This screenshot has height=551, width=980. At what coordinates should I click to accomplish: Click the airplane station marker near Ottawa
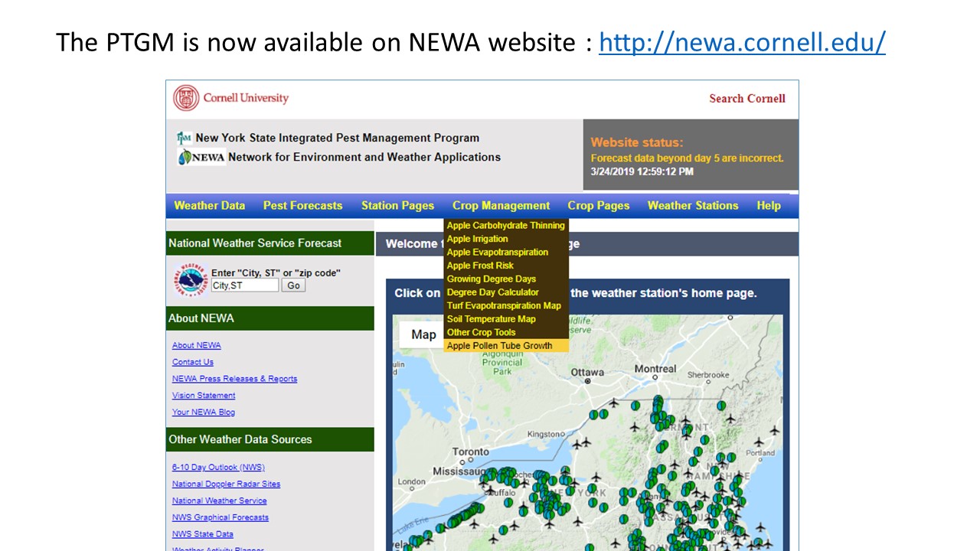(613, 403)
